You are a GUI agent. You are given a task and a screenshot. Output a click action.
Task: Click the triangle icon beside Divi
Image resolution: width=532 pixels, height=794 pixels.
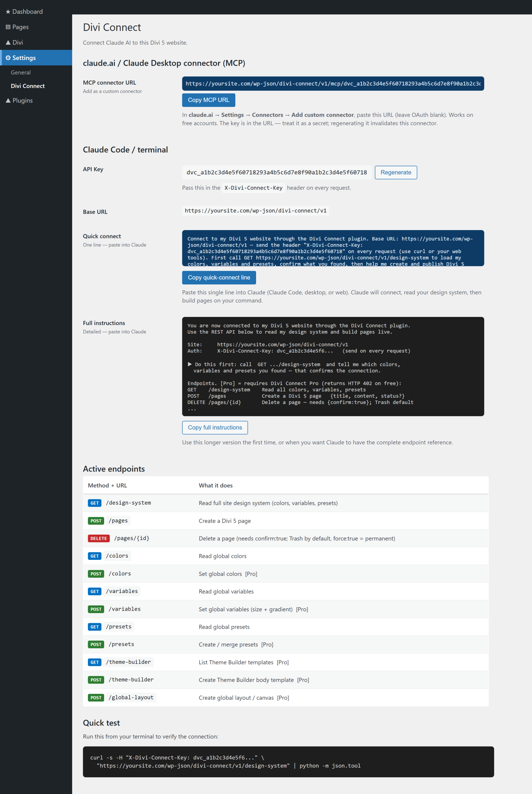(8, 42)
